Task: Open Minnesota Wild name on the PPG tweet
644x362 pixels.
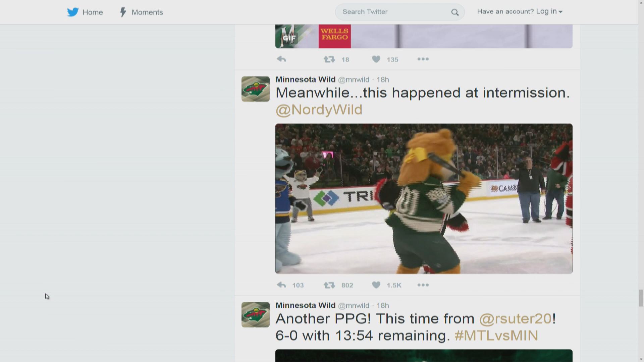Action: [x=306, y=305]
